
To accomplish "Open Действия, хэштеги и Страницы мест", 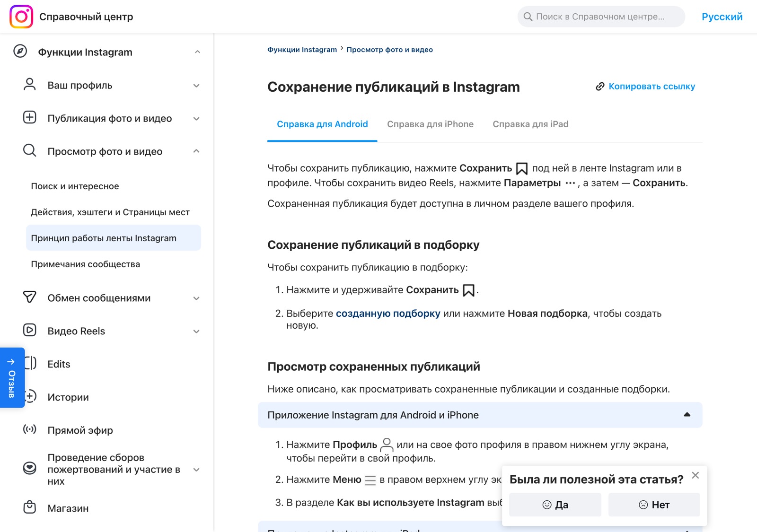I will [110, 212].
